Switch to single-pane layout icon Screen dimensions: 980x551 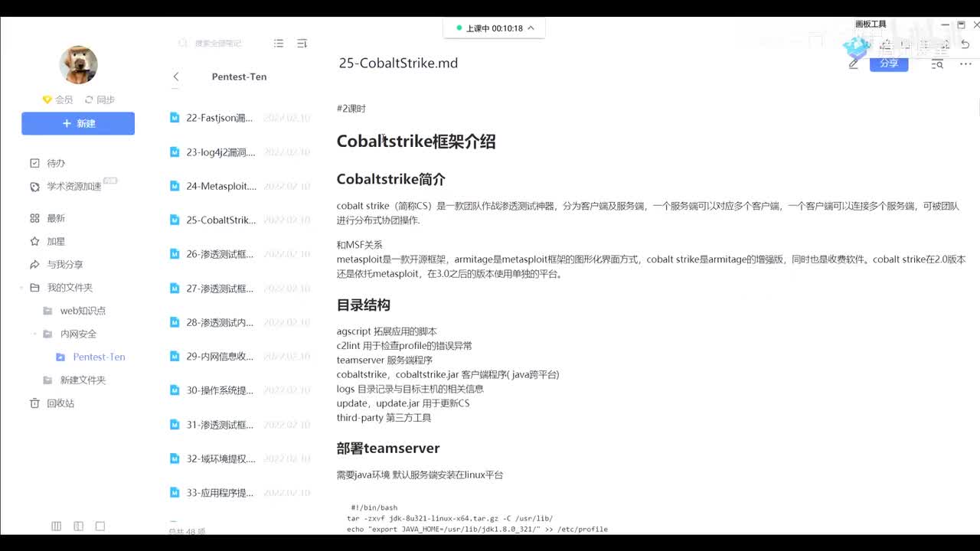[100, 527]
